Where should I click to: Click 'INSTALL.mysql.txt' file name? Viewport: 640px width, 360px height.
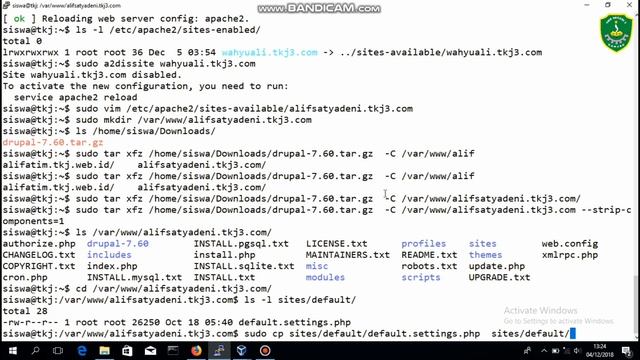click(134, 277)
